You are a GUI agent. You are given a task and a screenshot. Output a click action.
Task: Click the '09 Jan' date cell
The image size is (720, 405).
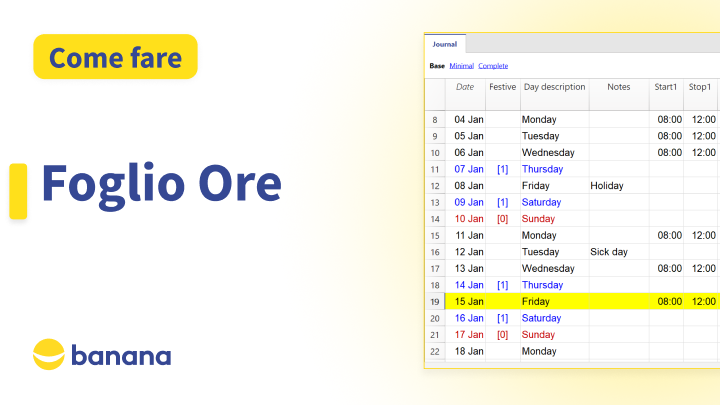click(x=466, y=202)
